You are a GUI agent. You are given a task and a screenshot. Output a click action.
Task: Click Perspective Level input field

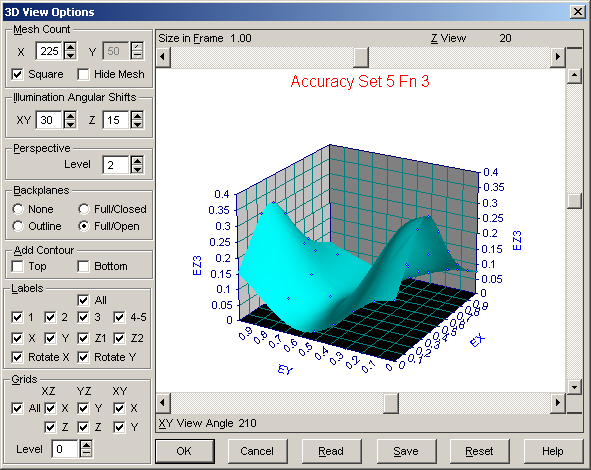tap(116, 165)
